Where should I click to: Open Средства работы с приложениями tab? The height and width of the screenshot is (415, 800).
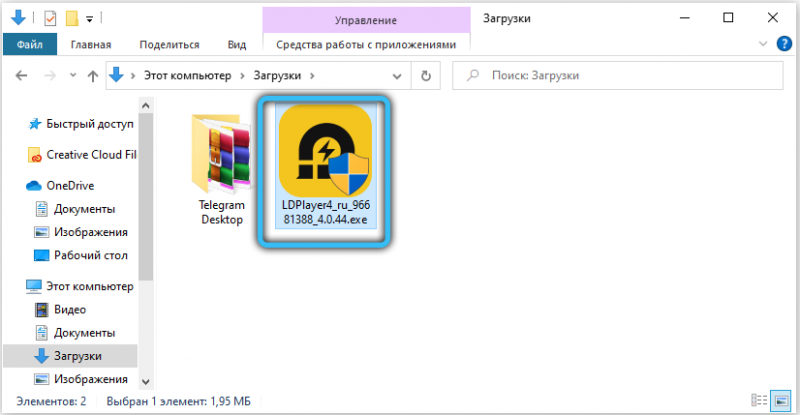tap(366, 44)
